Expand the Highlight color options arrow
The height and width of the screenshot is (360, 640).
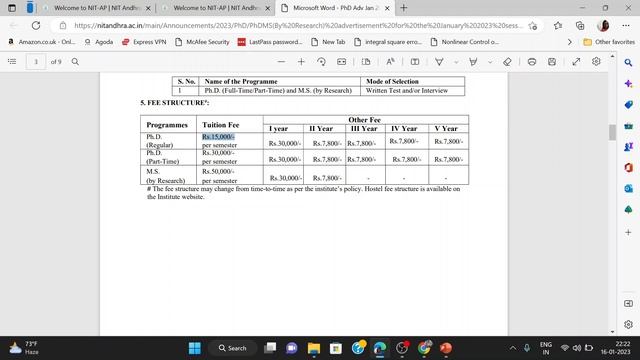pyautogui.click(x=490, y=62)
